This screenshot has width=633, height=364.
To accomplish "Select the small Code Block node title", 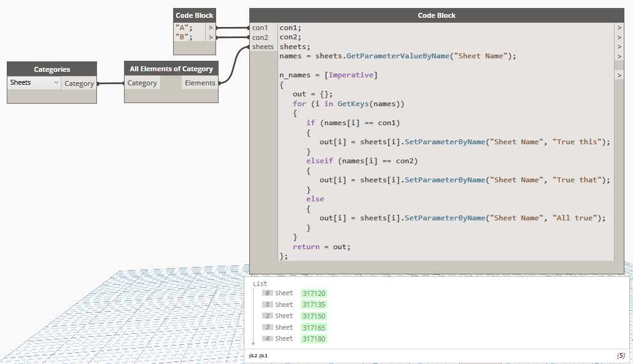I will tap(194, 15).
